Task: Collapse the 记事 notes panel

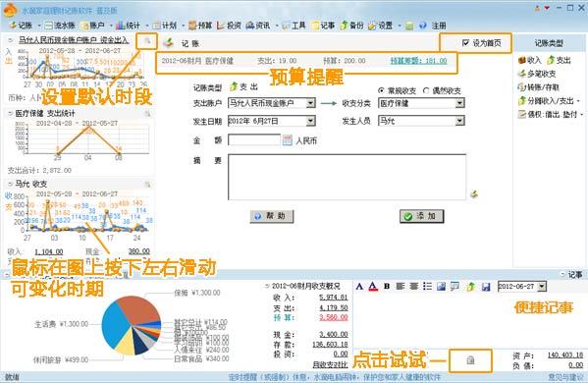Action: pyautogui.click(x=562, y=274)
